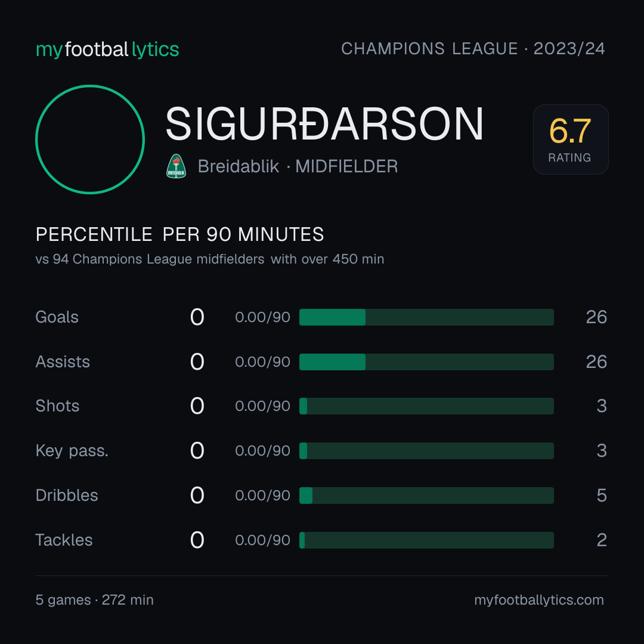
Task: Click the Percentile per 90 minutes heading
Action: pos(180,234)
